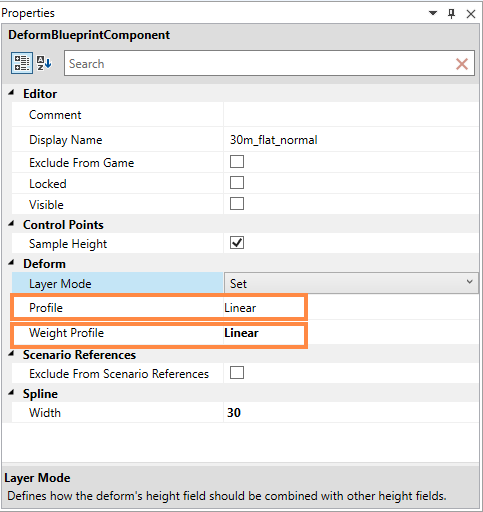Screen dimensions: 483x512
Task: Open the Layer Mode dropdown
Action: (x=351, y=283)
